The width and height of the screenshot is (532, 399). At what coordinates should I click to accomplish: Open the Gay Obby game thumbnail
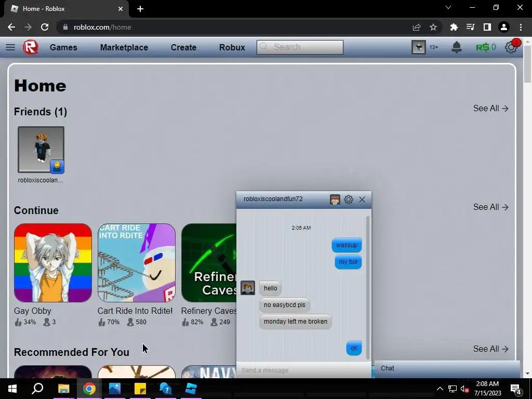53,262
